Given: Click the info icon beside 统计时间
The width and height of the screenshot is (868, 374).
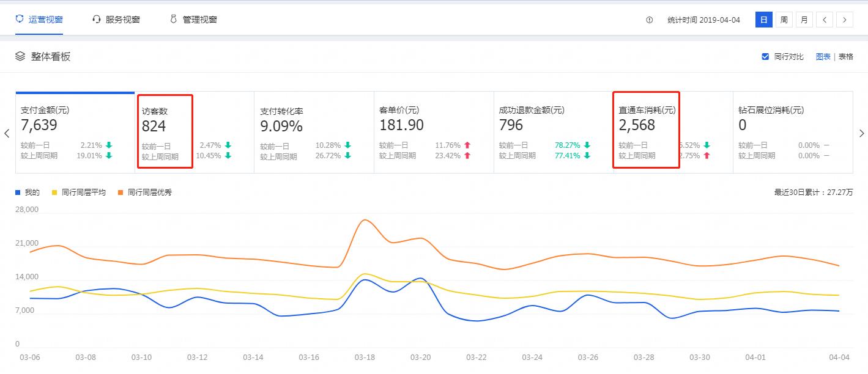Looking at the screenshot, I should [x=649, y=20].
